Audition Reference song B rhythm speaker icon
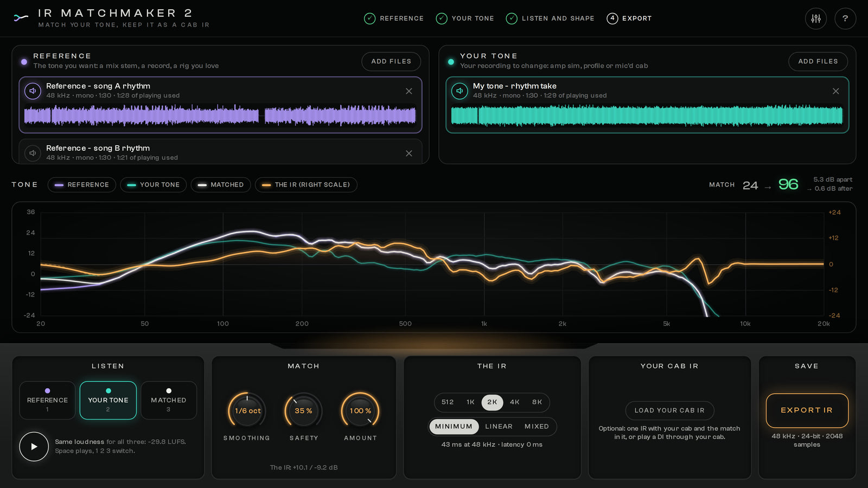The height and width of the screenshot is (488, 868). (x=33, y=153)
